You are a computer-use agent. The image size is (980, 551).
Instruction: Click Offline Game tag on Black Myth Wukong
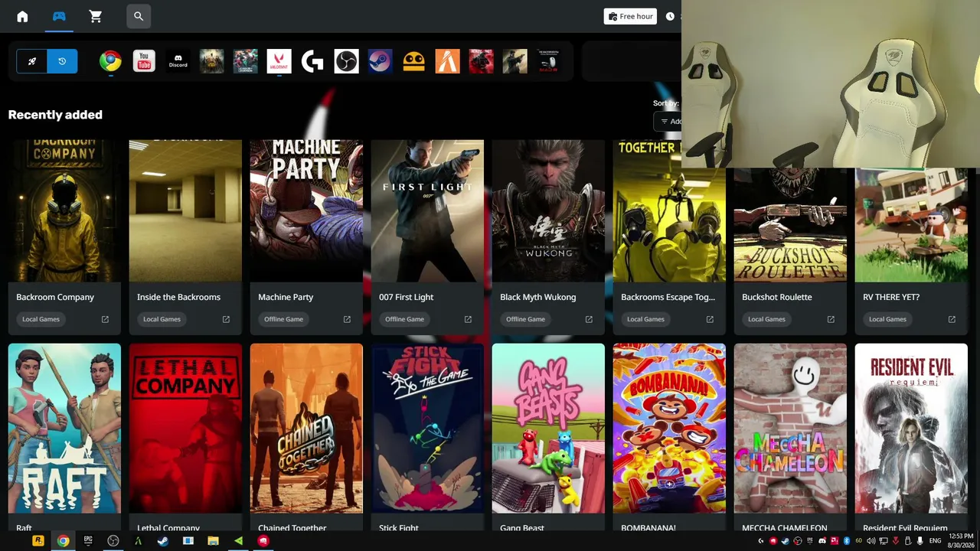pos(525,319)
